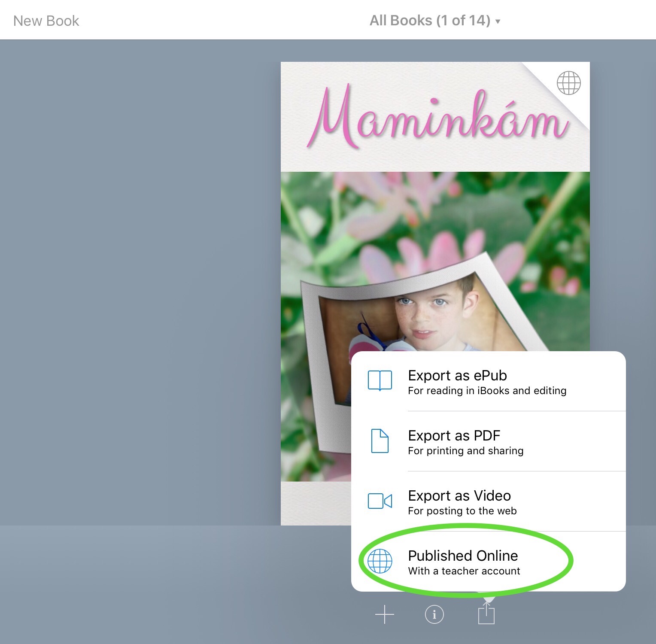Tap the share/export icon
Viewport: 656px width, 644px height.
tap(486, 613)
